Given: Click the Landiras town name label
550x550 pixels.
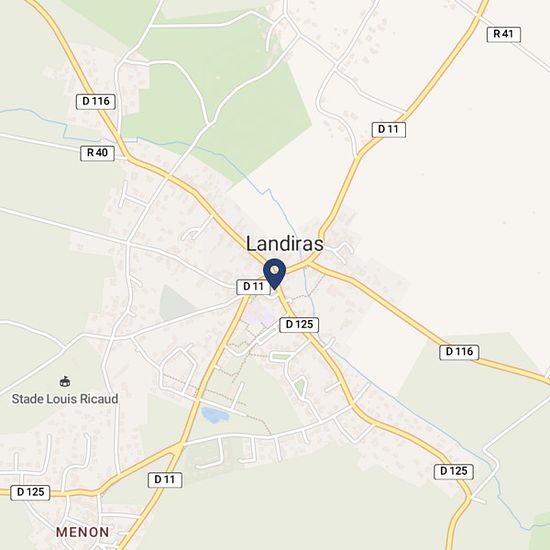Looking at the screenshot, I should (x=284, y=244).
